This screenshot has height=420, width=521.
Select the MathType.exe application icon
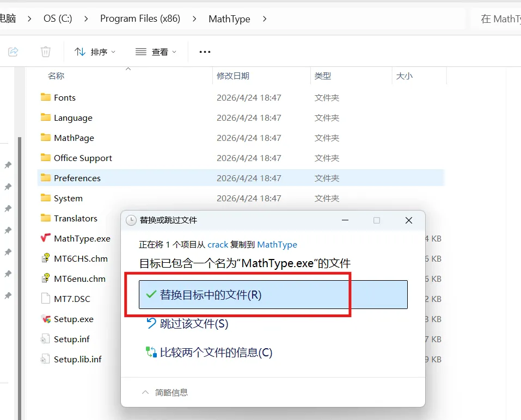46,238
